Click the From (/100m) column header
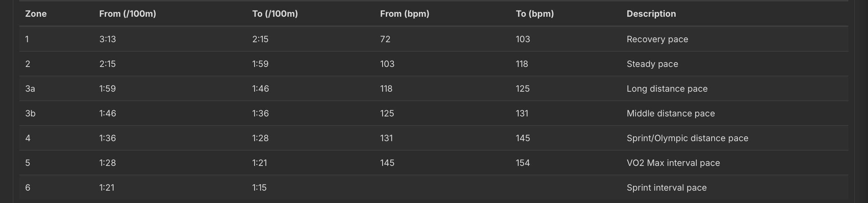This screenshot has width=868, height=203. click(x=128, y=14)
